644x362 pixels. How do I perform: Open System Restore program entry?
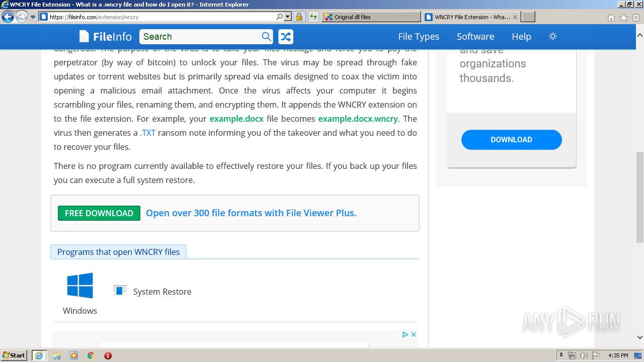point(162,292)
